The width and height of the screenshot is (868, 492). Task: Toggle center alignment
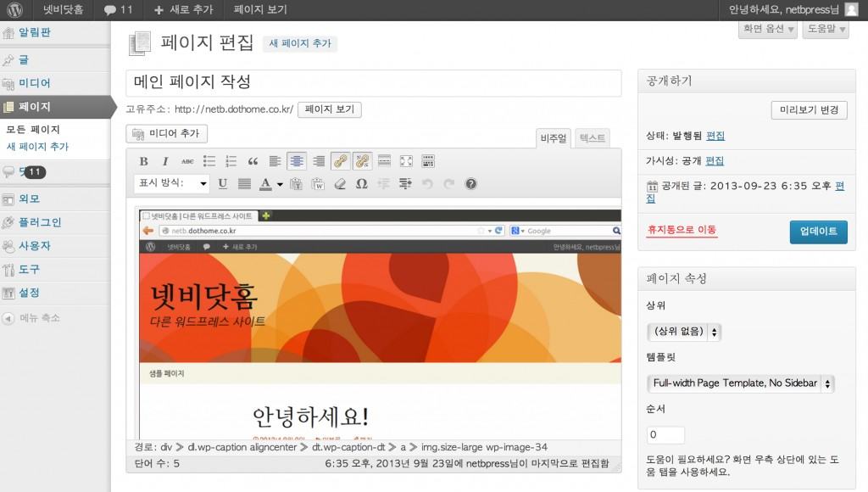(297, 161)
